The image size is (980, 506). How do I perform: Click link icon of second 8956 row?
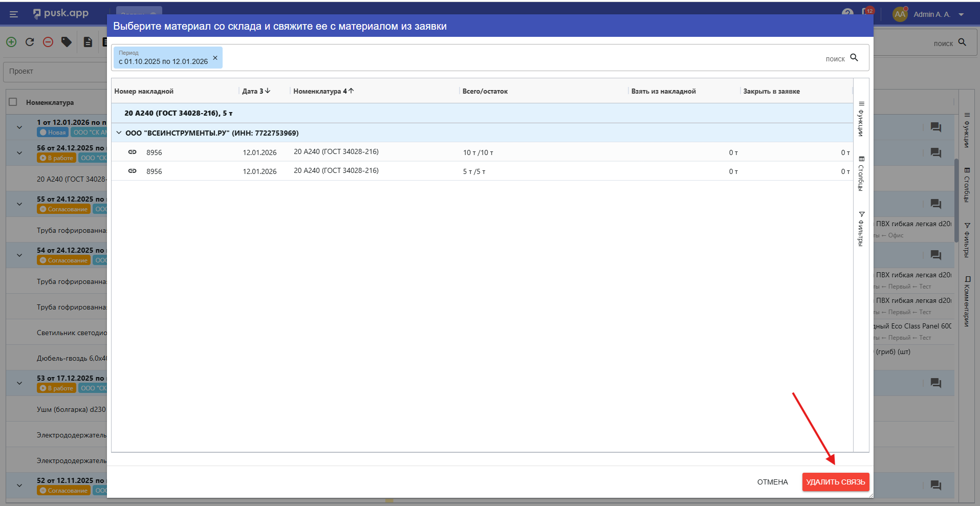tap(132, 171)
